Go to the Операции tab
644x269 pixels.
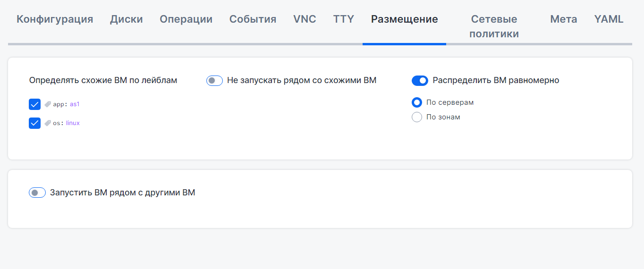pos(186,19)
